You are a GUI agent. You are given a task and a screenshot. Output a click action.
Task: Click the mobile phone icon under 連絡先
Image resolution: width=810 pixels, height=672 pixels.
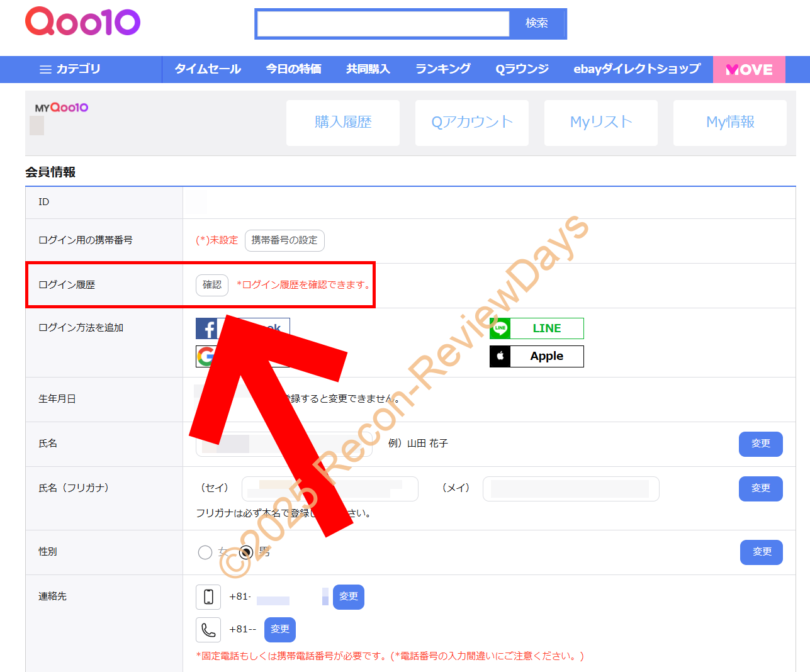tap(208, 596)
